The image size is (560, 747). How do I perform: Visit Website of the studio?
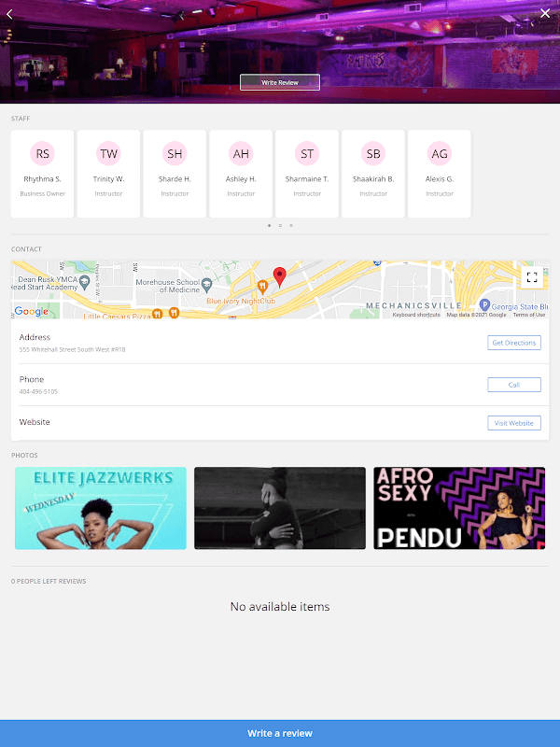coord(514,423)
